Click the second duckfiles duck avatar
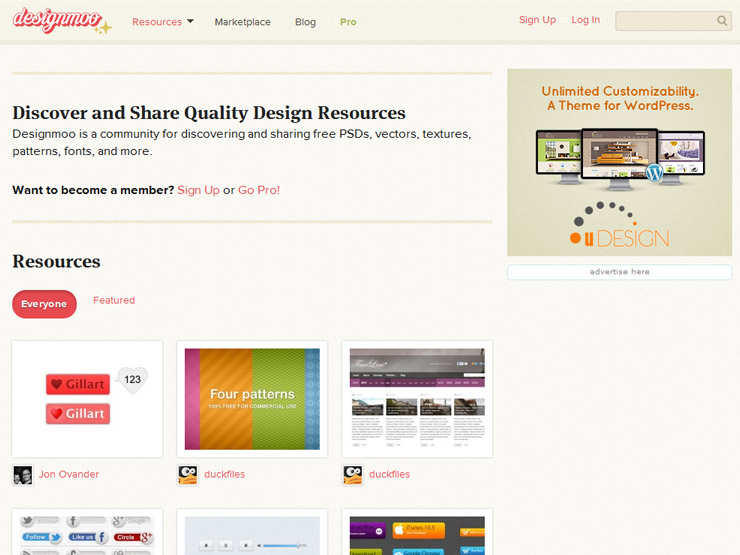This screenshot has width=740, height=555. click(x=353, y=475)
